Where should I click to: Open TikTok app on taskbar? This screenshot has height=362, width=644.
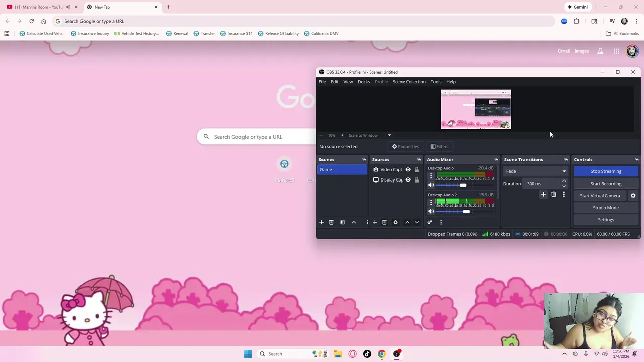pos(367,354)
